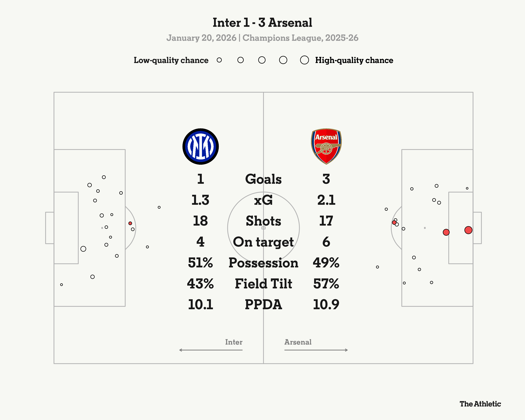The width and height of the screenshot is (525, 420).
Task: Click Arsenal's 2.1 xG value
Action: 326,200
